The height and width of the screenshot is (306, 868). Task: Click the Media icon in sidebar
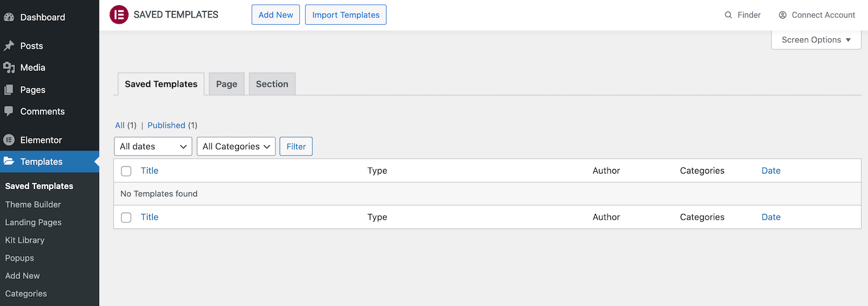pos(9,68)
